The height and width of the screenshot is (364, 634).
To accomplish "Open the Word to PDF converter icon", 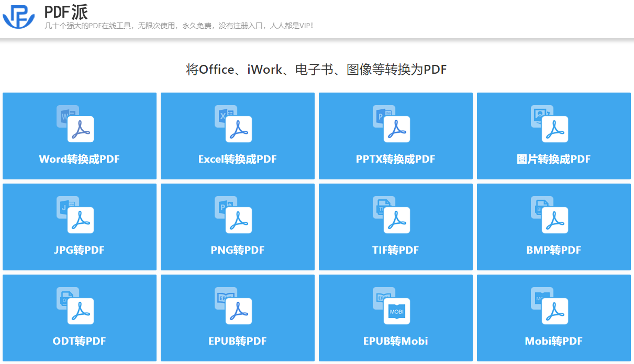I will click(x=75, y=124).
